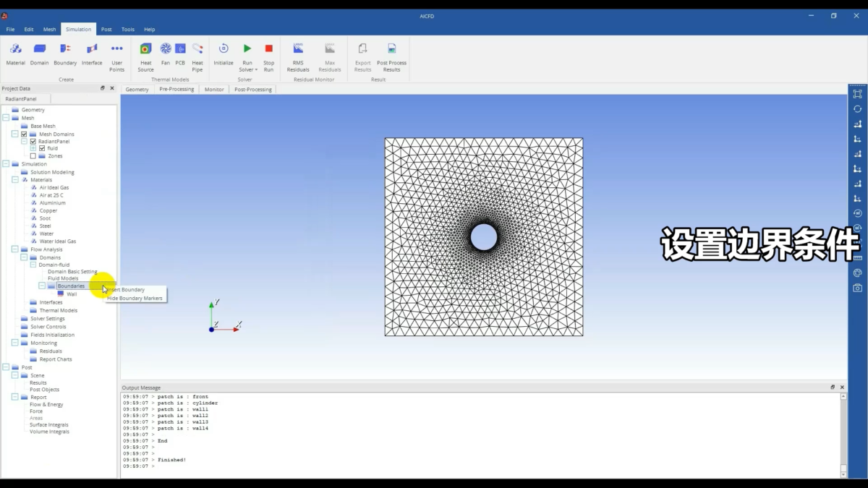Screen dimensions: 868x488
Task: Click the color palette icon in right toolbar
Action: [x=857, y=273]
